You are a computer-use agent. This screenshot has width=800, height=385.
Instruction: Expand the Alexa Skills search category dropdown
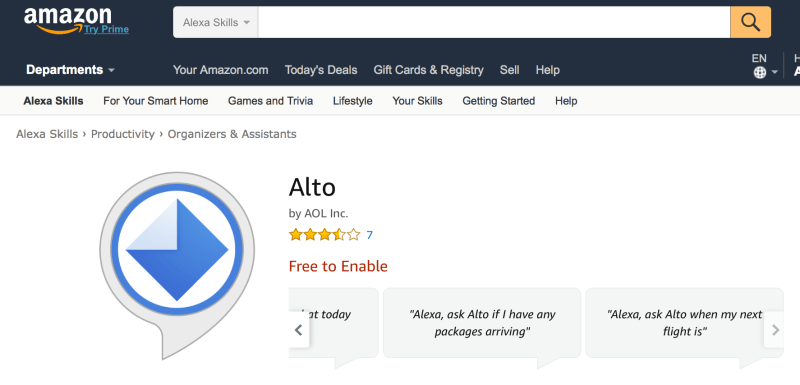pos(216,22)
